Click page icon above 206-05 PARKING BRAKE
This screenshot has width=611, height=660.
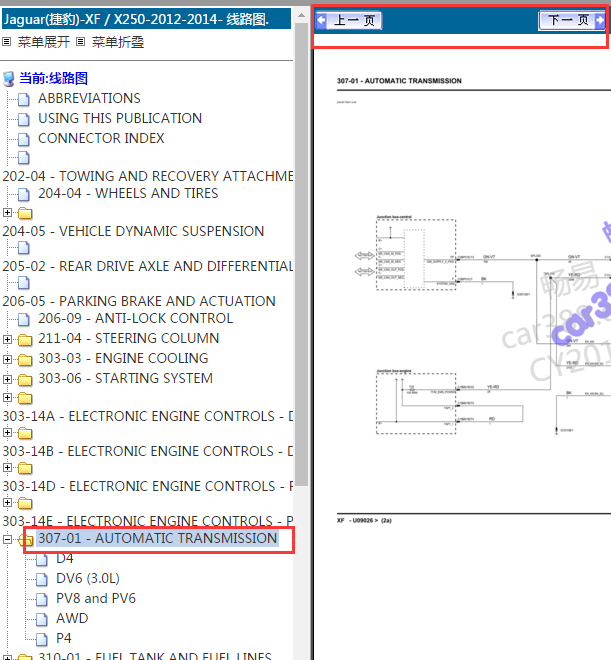pyautogui.click(x=24, y=283)
